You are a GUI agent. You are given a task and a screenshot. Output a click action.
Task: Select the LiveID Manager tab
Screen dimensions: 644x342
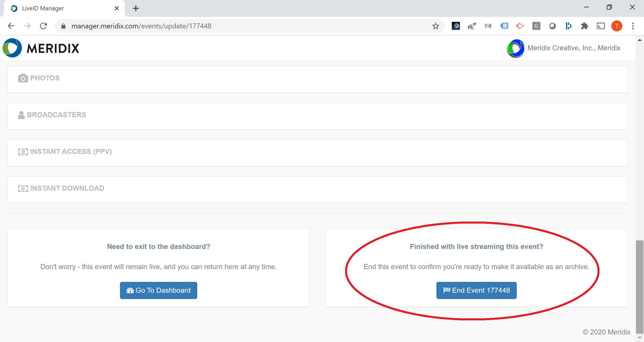(x=43, y=8)
